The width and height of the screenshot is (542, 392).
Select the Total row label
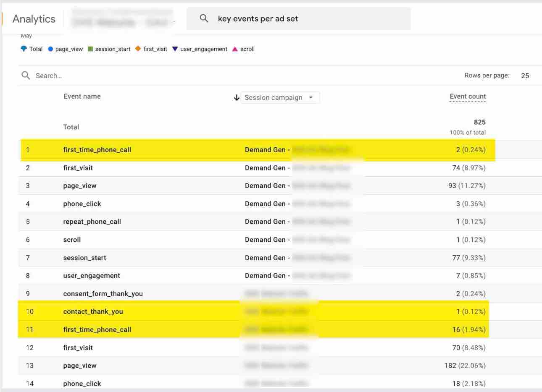[x=71, y=127]
